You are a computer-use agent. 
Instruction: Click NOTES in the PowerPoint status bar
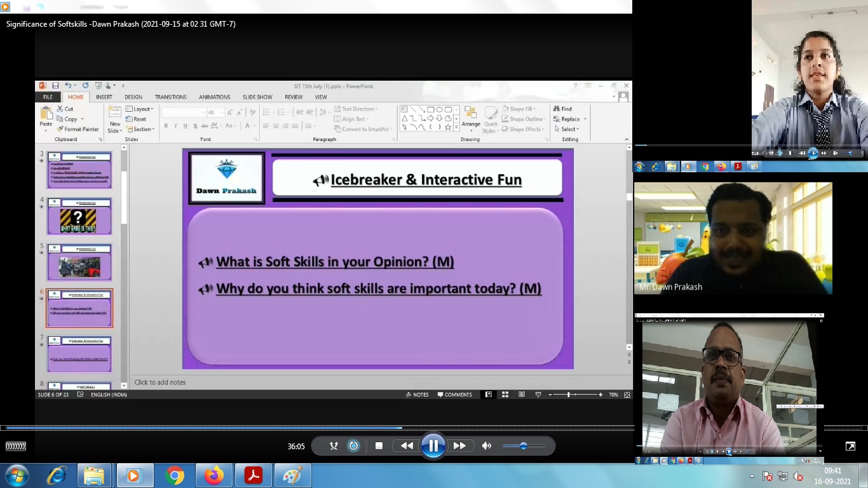tap(417, 395)
